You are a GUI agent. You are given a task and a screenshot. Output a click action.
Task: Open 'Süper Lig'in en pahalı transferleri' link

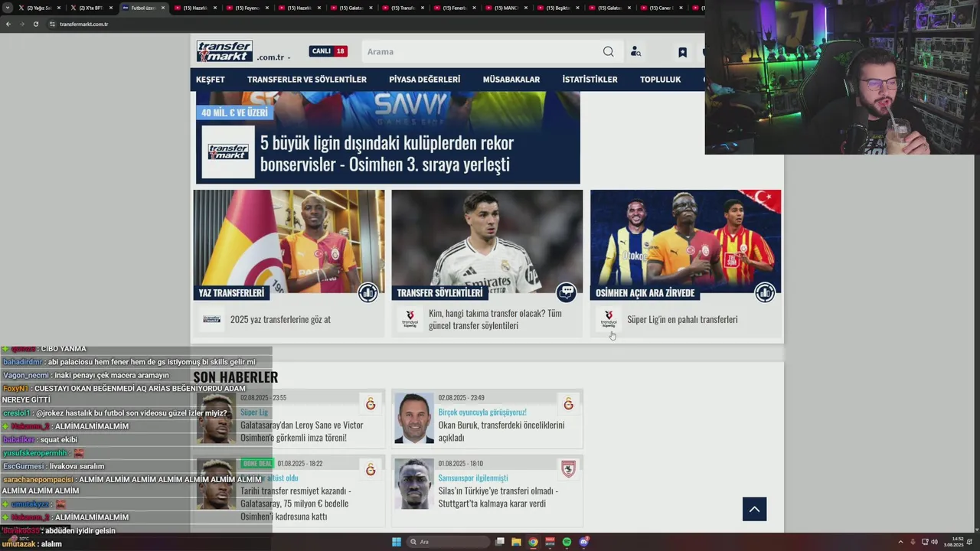682,319
